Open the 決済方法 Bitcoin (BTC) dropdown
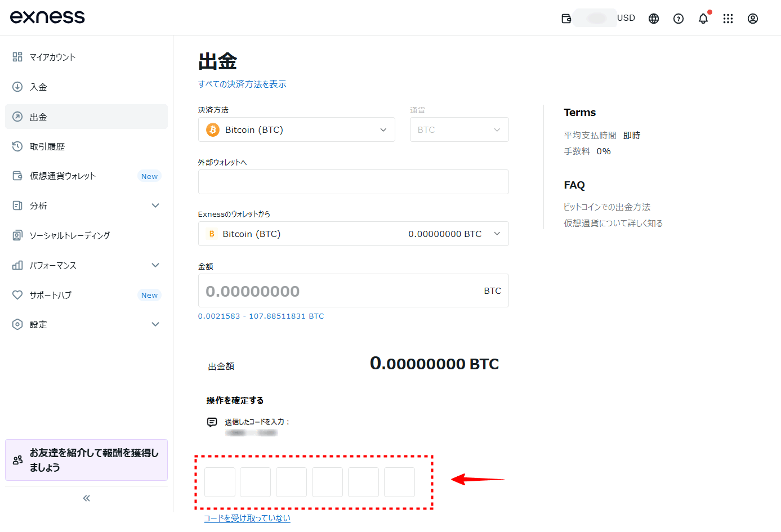781x532 pixels. [x=297, y=129]
